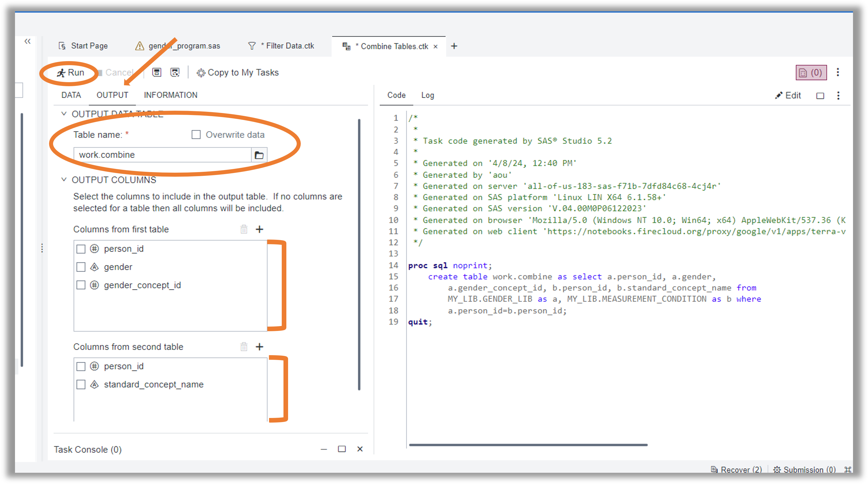This screenshot has height=484, width=868.
Task: Click Edit to modify generated code
Action: [x=788, y=96]
